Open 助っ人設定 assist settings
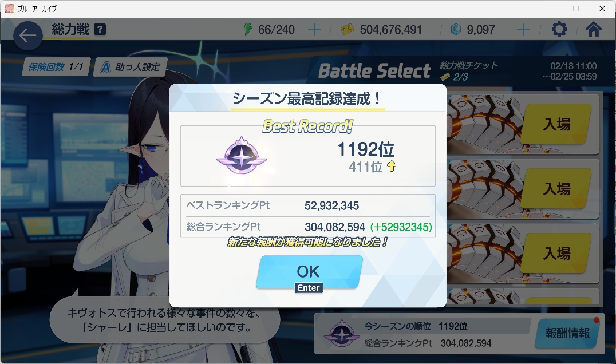This screenshot has width=616, height=364. click(131, 67)
